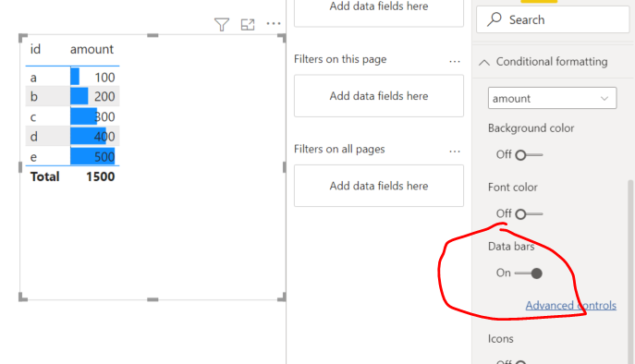Click the filter funnel icon above the table

[222, 25]
